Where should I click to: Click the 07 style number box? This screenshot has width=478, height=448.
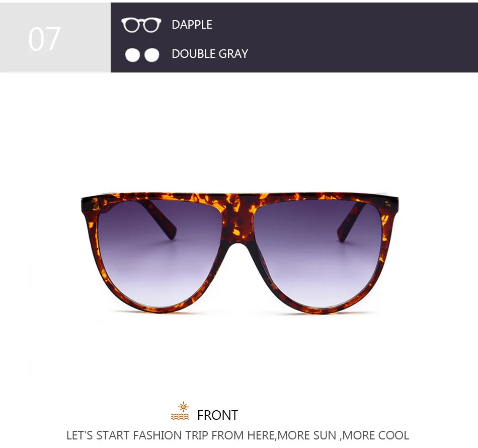click(x=55, y=38)
